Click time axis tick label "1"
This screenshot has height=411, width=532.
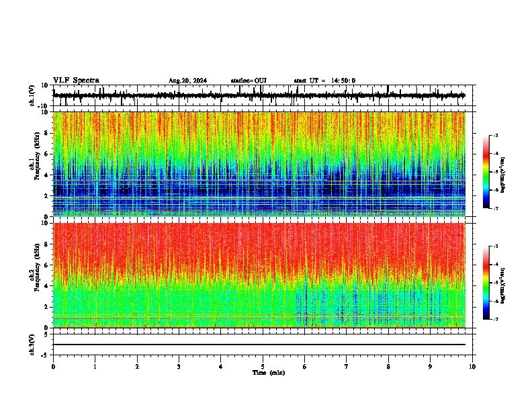coord(95,367)
